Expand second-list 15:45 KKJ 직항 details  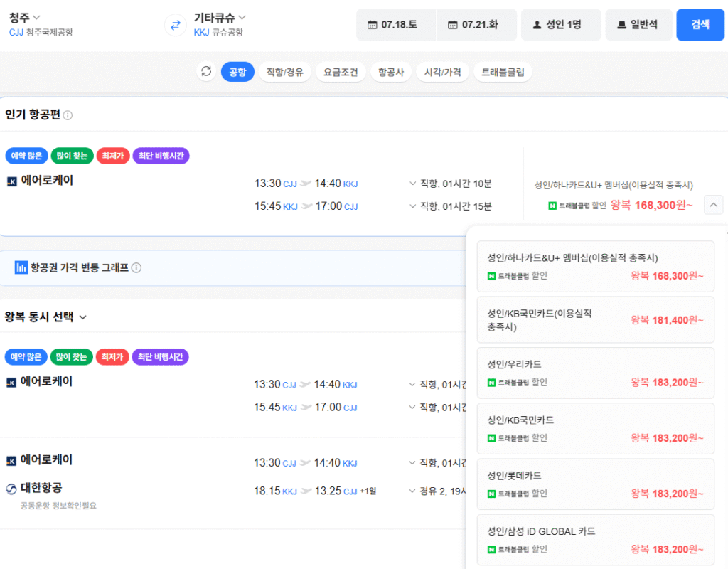coord(412,408)
